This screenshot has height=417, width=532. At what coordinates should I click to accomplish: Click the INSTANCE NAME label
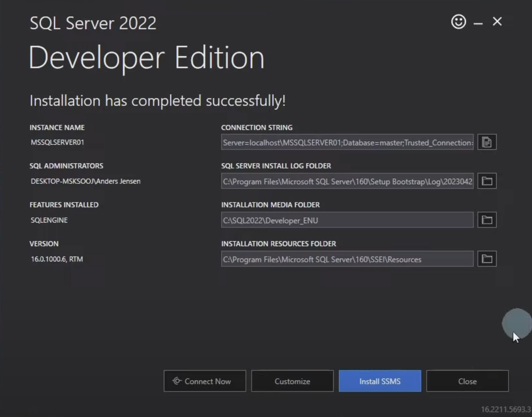click(x=57, y=128)
